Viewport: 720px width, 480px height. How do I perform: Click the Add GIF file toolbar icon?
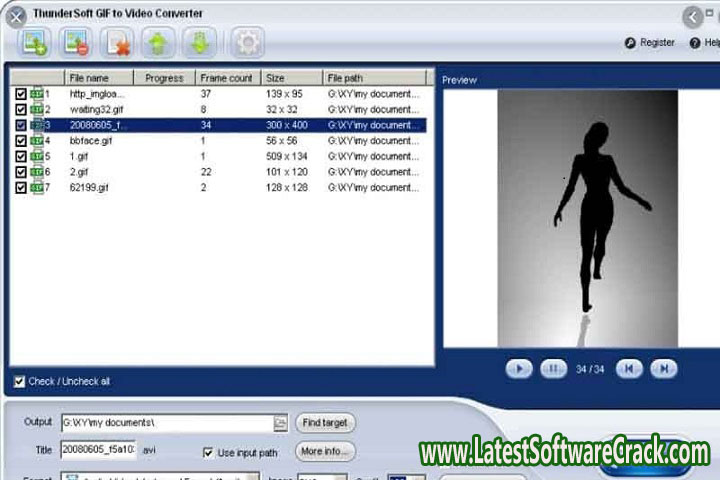pyautogui.click(x=34, y=42)
